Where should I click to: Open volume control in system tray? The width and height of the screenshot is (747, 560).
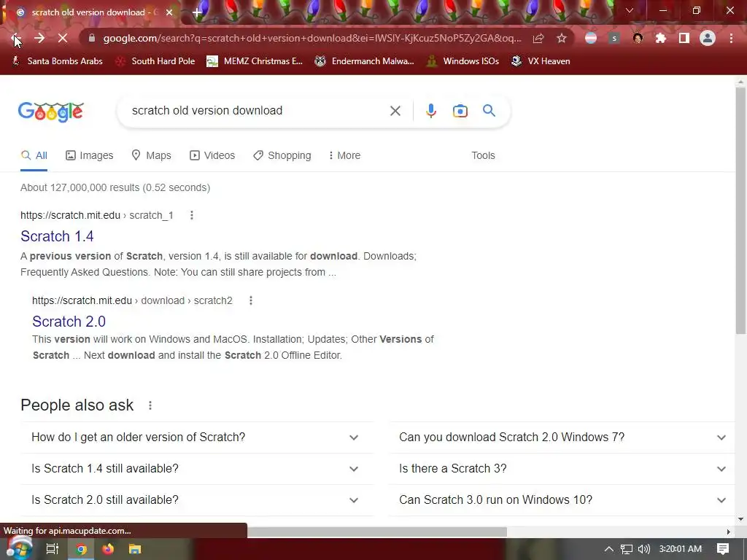click(x=643, y=549)
